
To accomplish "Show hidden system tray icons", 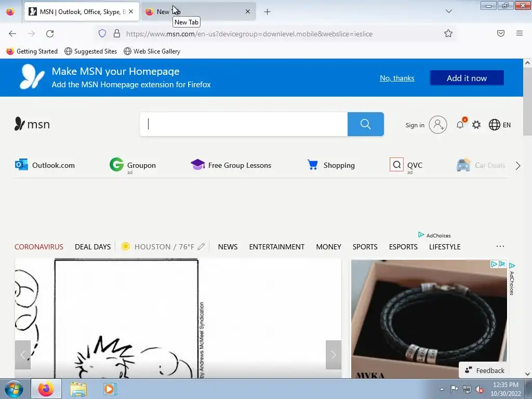I will [x=442, y=389].
